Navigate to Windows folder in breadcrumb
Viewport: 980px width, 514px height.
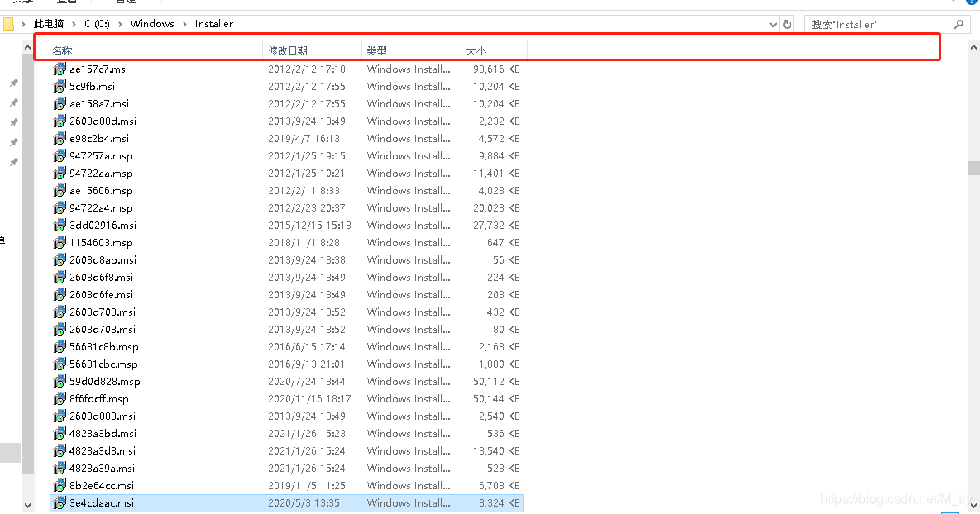152,24
